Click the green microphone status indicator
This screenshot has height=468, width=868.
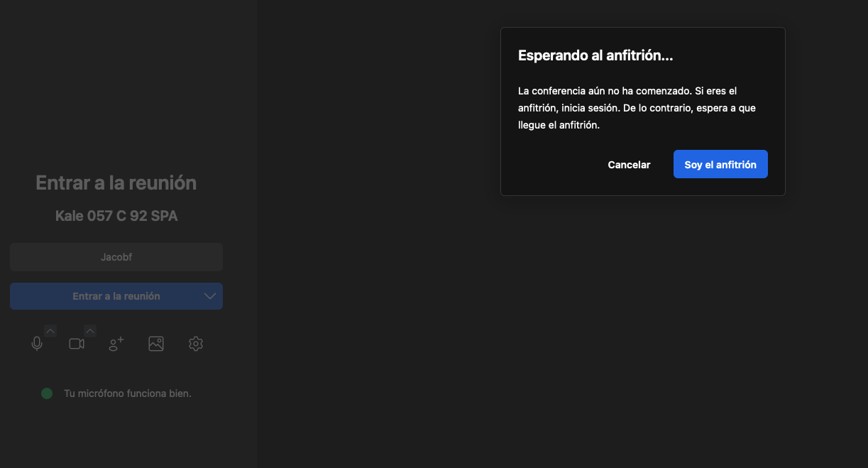pyautogui.click(x=47, y=393)
